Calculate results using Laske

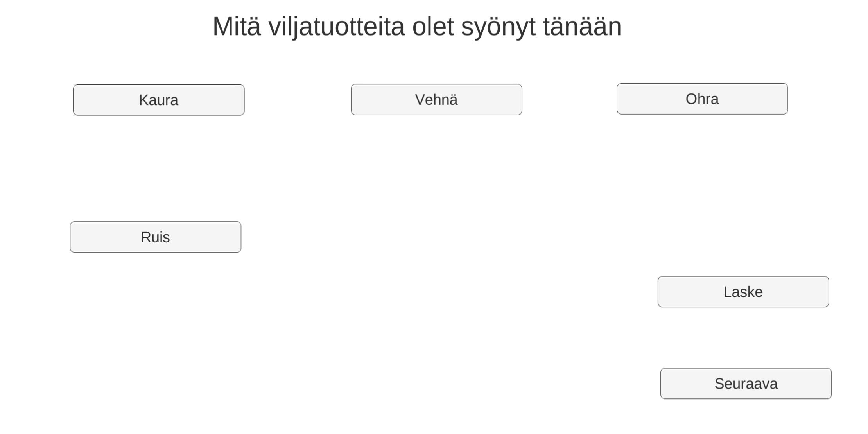coord(743,292)
